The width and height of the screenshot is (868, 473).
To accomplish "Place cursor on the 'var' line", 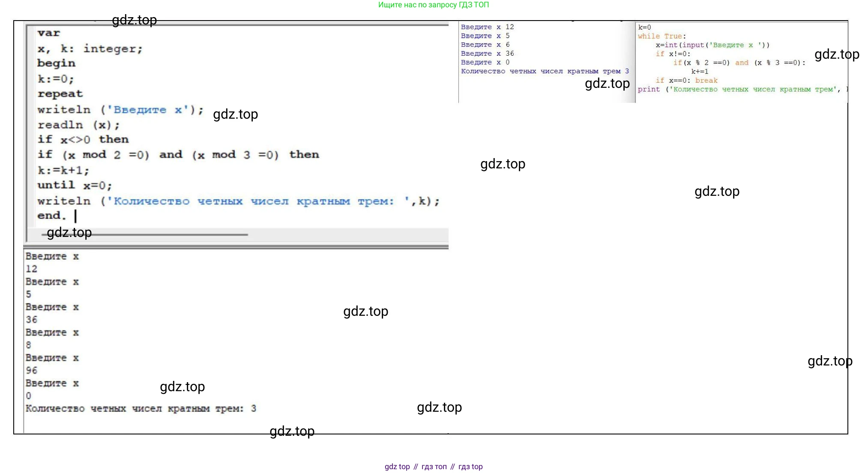I will pos(48,33).
